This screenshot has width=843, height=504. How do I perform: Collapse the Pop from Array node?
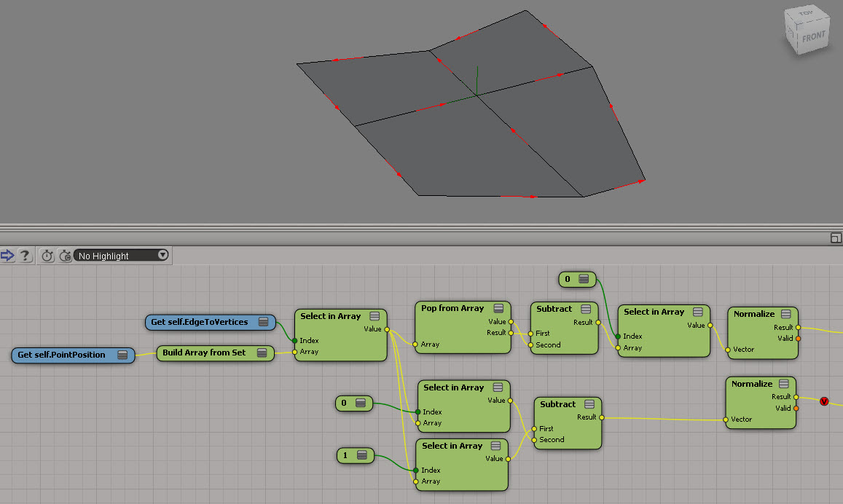[x=498, y=309]
